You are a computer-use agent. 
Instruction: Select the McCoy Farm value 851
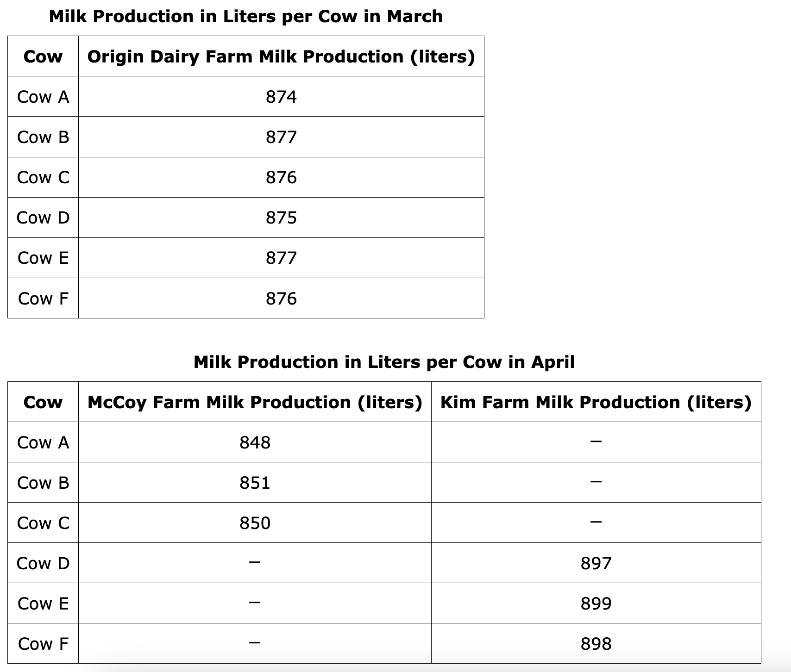coord(255,483)
